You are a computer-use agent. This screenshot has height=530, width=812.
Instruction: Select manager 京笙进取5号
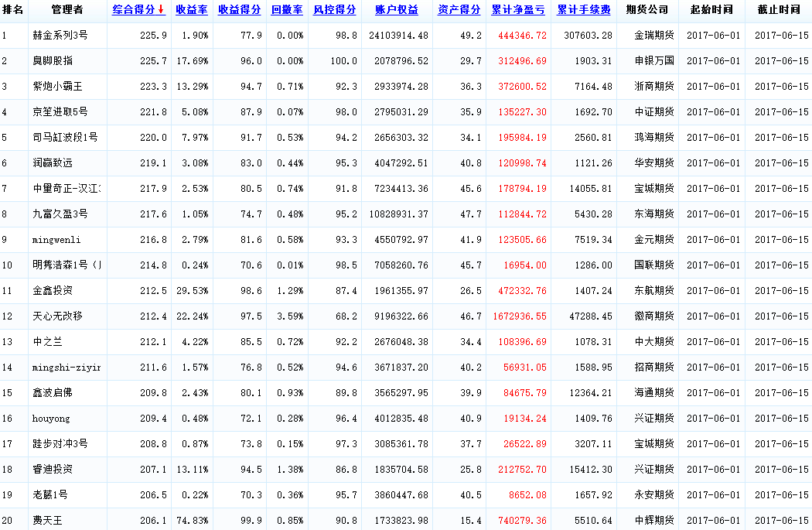click(x=60, y=112)
